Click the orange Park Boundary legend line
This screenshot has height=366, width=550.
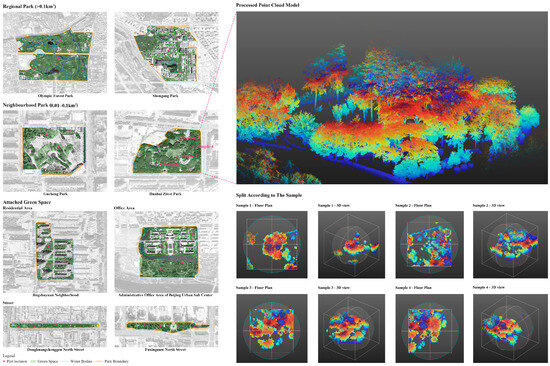(x=99, y=361)
